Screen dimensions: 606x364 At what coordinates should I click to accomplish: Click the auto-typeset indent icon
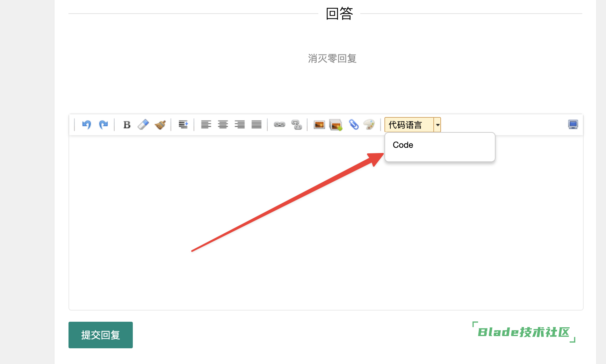(x=183, y=124)
